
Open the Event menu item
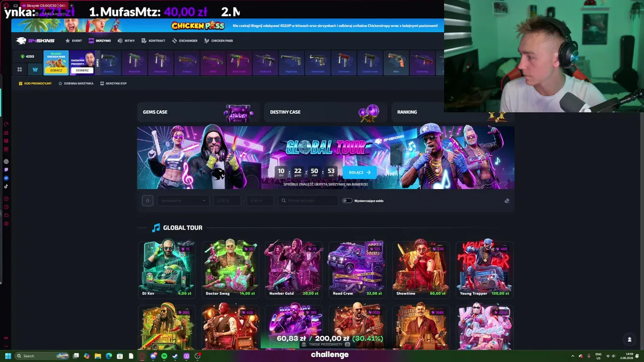[x=73, y=41]
